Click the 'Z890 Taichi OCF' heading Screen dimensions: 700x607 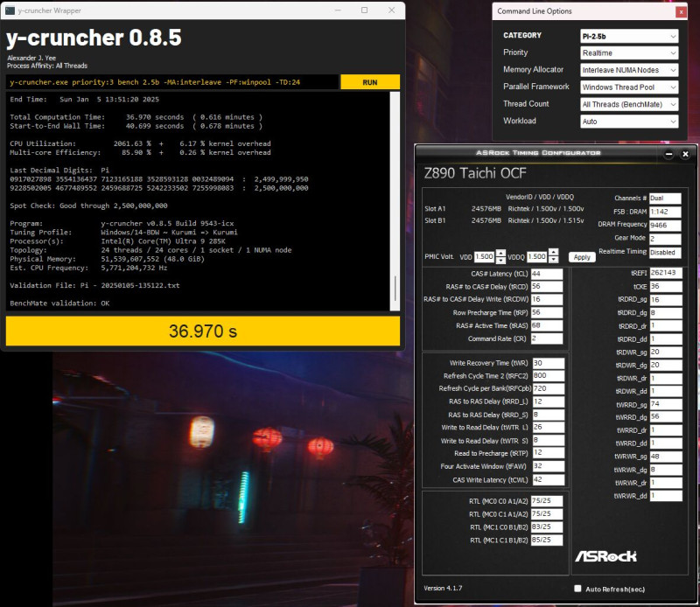(x=475, y=172)
